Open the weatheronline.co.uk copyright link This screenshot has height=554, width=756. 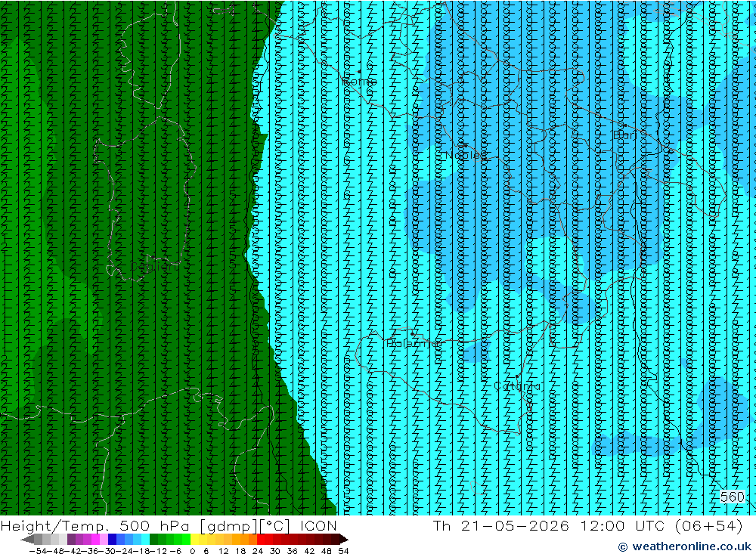click(685, 546)
